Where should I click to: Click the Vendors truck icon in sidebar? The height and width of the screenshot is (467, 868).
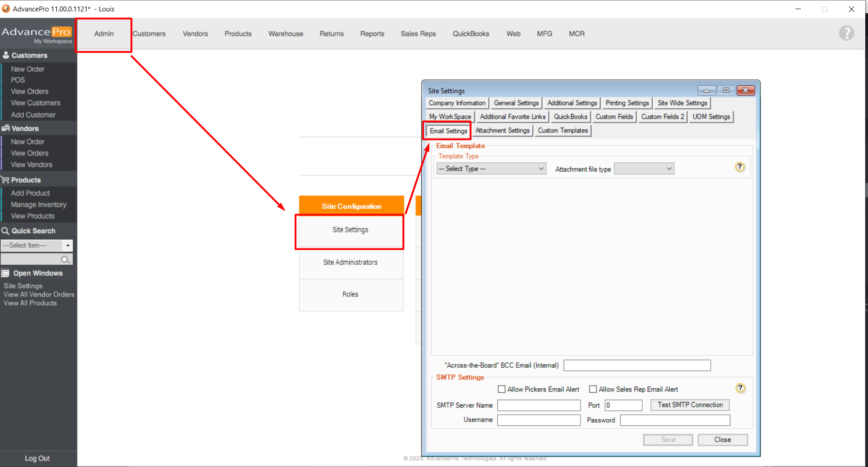pyautogui.click(x=5, y=129)
